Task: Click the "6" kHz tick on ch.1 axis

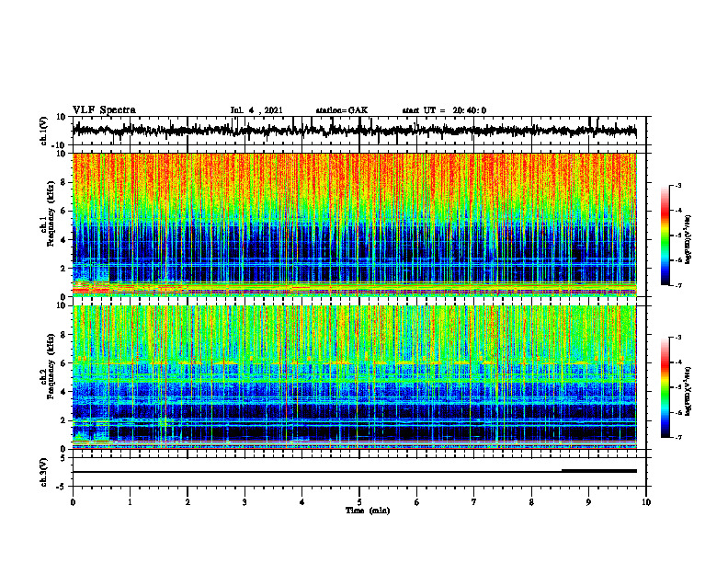Action: pyautogui.click(x=64, y=211)
